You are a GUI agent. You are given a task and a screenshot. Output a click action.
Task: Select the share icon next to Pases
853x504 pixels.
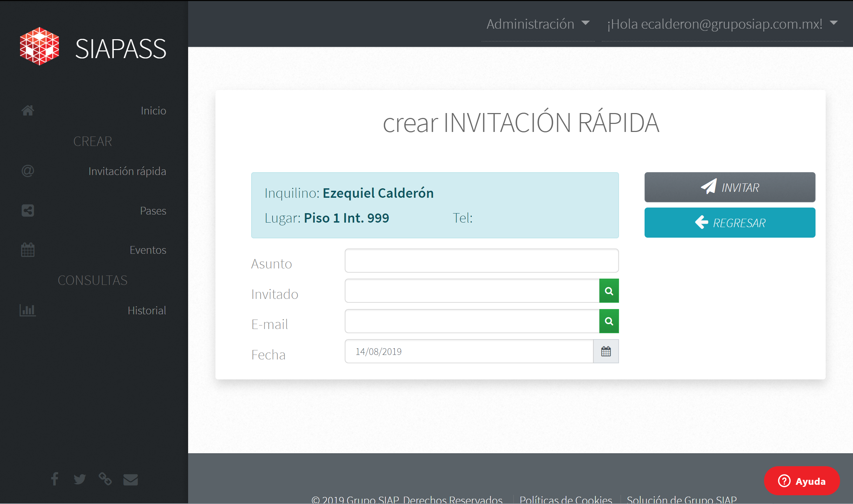pos(28,210)
